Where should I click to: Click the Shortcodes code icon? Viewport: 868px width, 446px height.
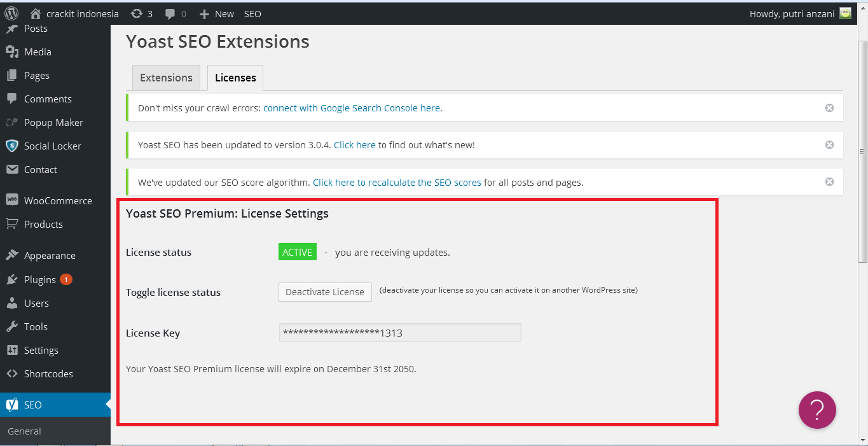11,374
